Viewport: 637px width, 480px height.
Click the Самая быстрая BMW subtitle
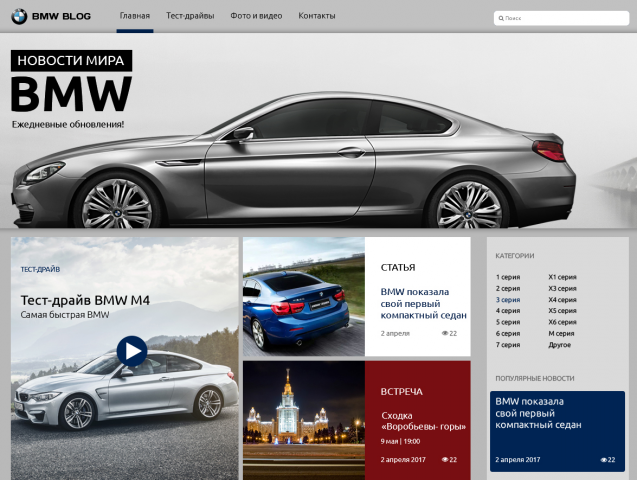65,315
